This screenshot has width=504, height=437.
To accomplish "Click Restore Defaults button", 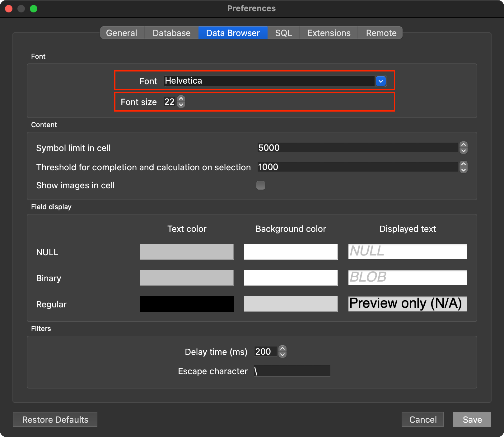I will point(55,420).
